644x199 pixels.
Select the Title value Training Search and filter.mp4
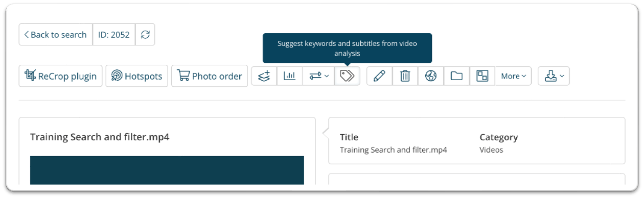coord(394,150)
